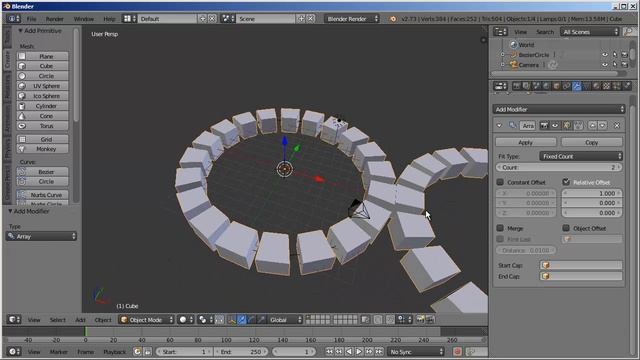Screen dimensions: 640x360
Task: Open the 3D viewport Select menu
Action: tap(58, 320)
